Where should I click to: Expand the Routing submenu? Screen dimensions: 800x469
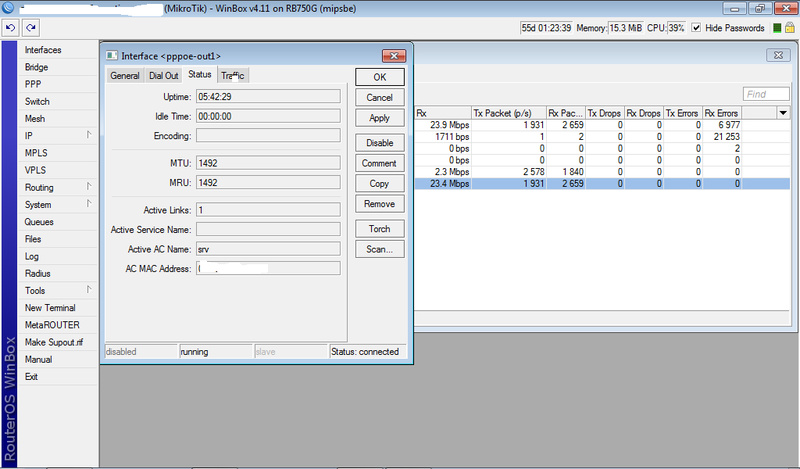(x=89, y=187)
